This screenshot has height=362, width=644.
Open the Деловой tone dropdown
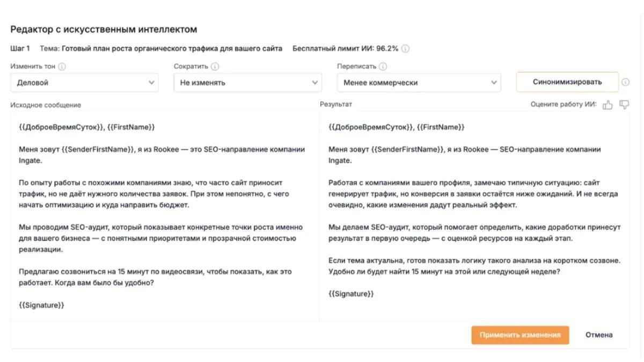pos(84,83)
